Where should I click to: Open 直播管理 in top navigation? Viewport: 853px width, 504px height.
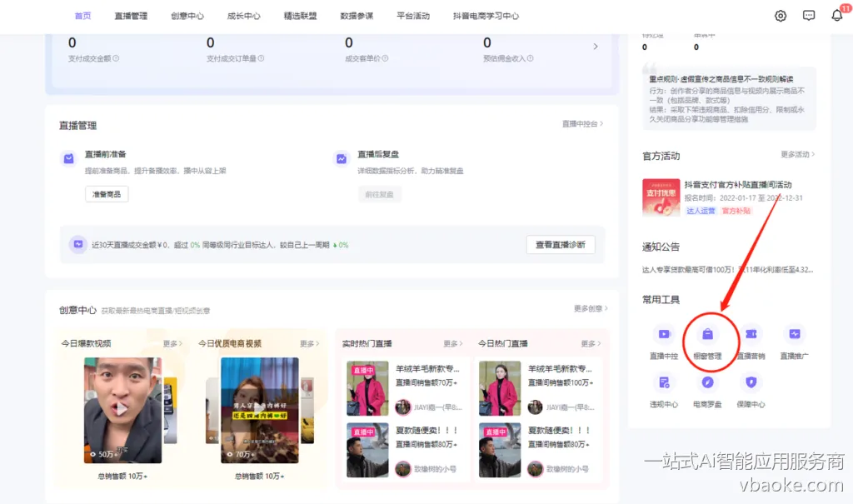pos(131,16)
